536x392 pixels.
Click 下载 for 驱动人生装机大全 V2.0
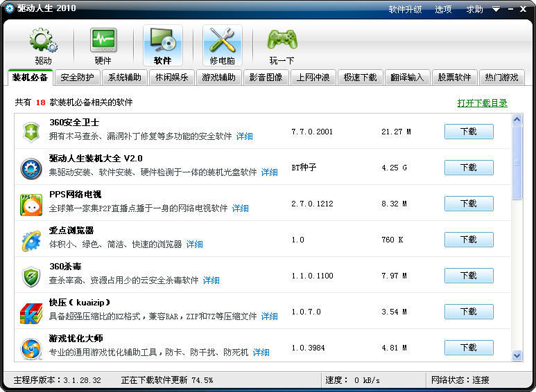click(x=468, y=168)
